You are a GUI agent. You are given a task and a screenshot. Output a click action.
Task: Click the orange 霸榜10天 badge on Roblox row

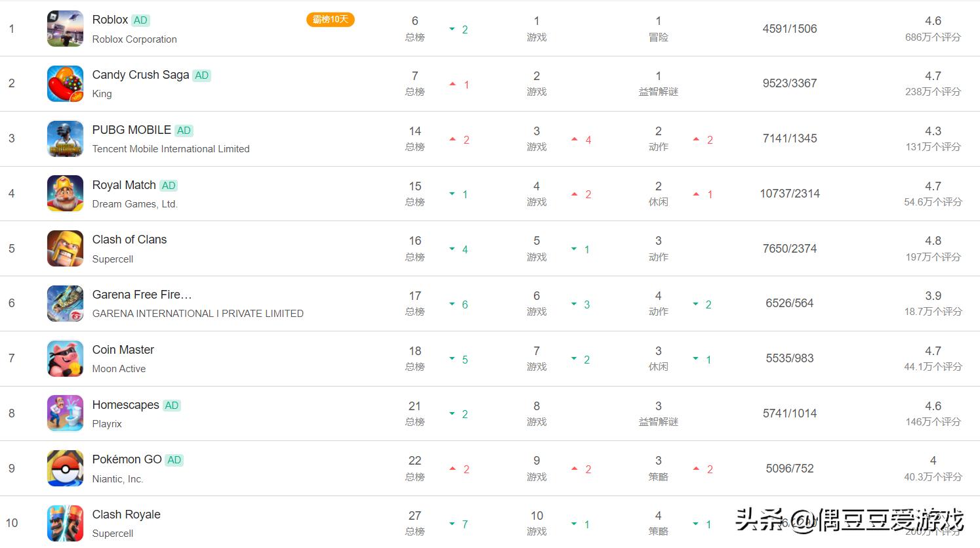[331, 20]
